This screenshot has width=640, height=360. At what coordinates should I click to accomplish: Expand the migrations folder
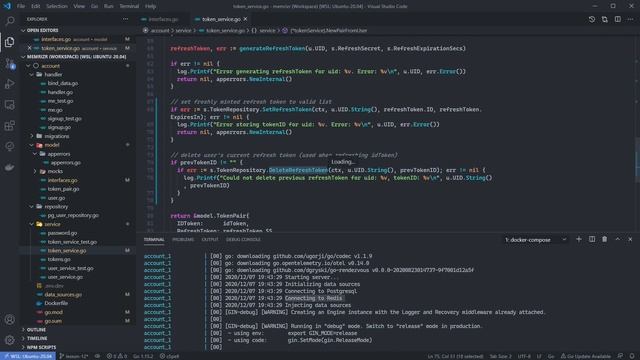click(32, 136)
